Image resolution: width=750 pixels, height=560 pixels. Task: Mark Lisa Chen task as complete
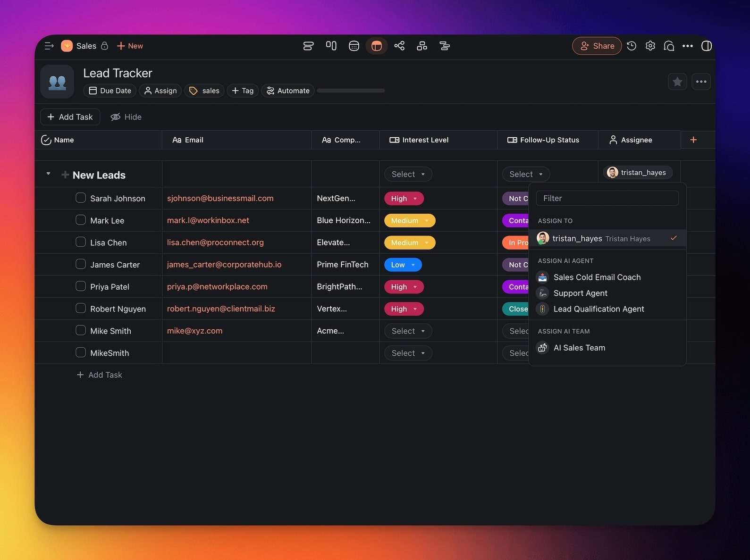(81, 242)
